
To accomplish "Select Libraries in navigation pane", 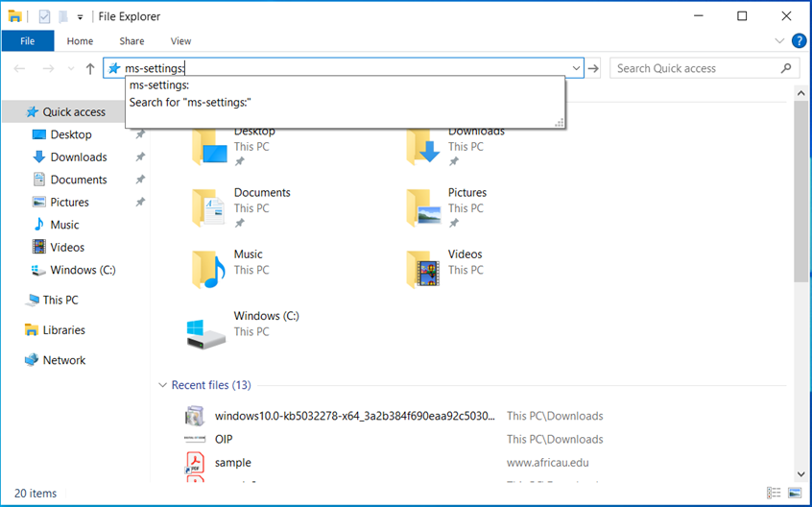I will pyautogui.click(x=63, y=330).
